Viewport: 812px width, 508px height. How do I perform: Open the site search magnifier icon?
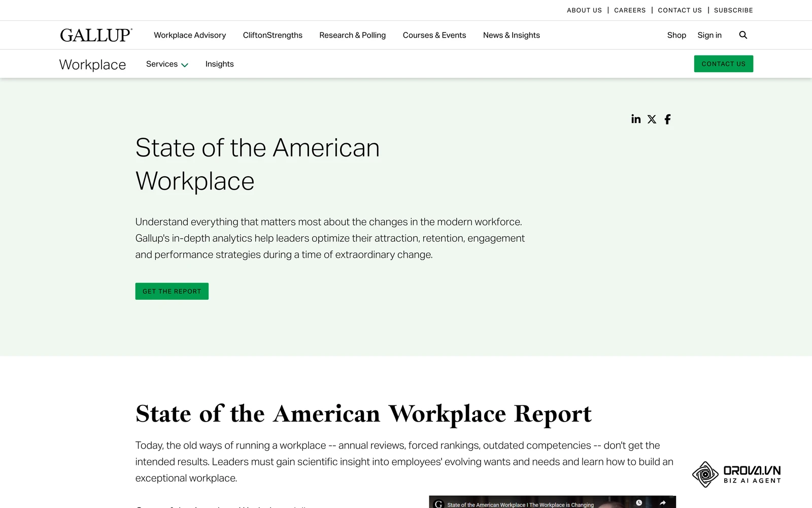(743, 35)
